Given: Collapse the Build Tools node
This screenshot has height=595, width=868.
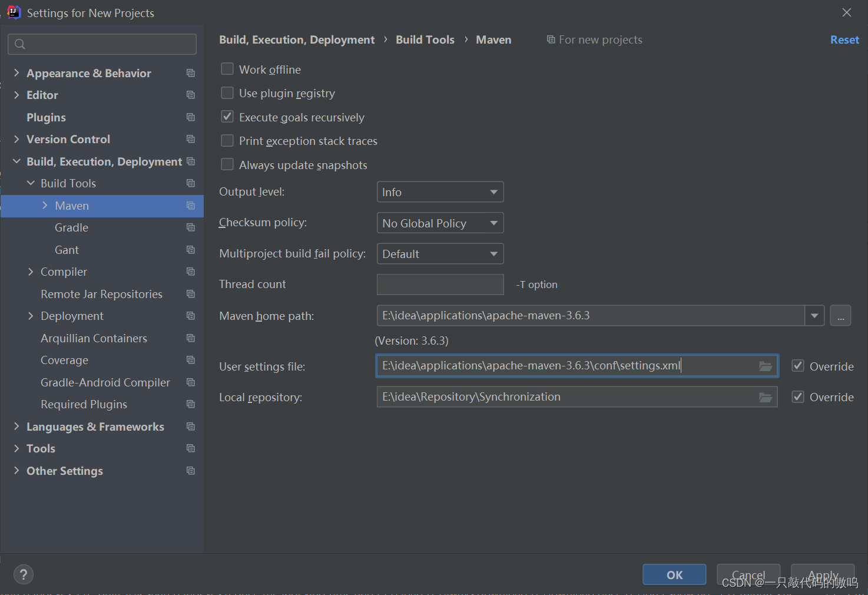Looking at the screenshot, I should [x=31, y=183].
